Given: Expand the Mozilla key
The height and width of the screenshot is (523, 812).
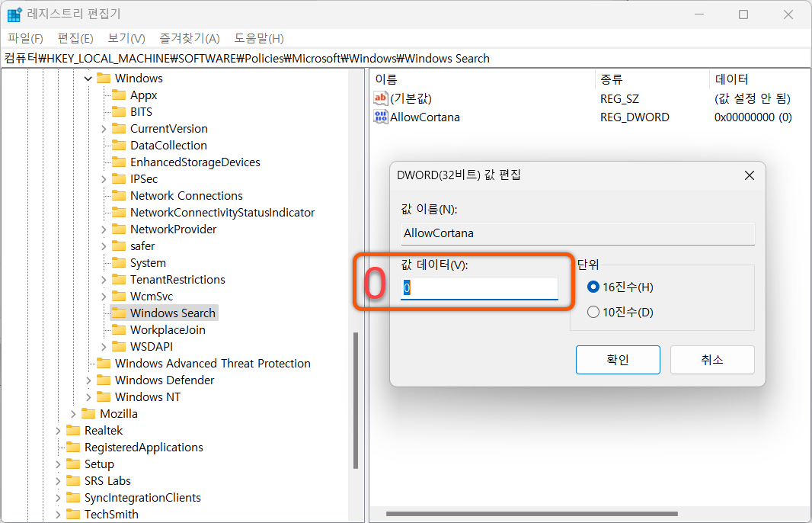Looking at the screenshot, I should (x=73, y=414).
